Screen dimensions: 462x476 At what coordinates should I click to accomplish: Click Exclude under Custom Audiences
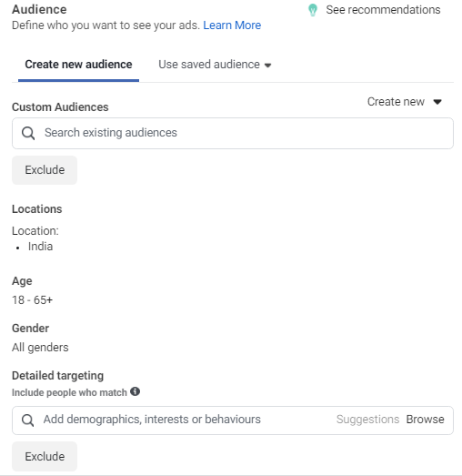pyautogui.click(x=45, y=170)
